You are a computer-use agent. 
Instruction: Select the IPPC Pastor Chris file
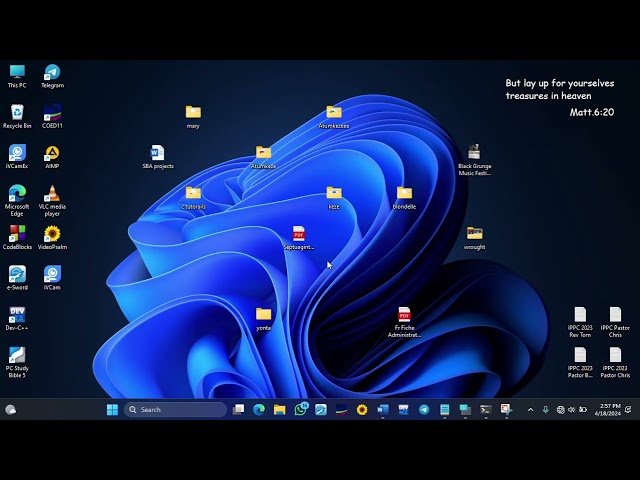click(x=615, y=322)
